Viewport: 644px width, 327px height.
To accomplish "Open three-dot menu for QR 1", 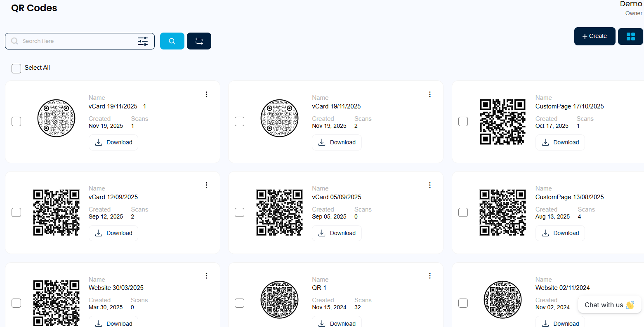I will click(430, 276).
